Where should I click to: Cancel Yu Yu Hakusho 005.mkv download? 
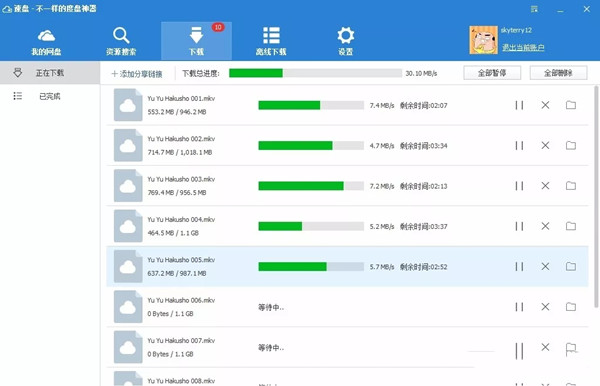click(545, 266)
